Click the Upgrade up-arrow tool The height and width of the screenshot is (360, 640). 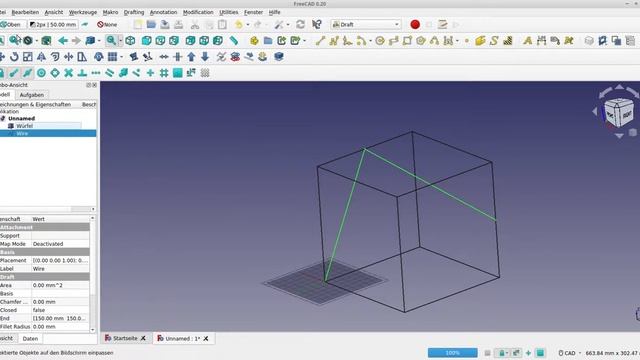coord(191,57)
